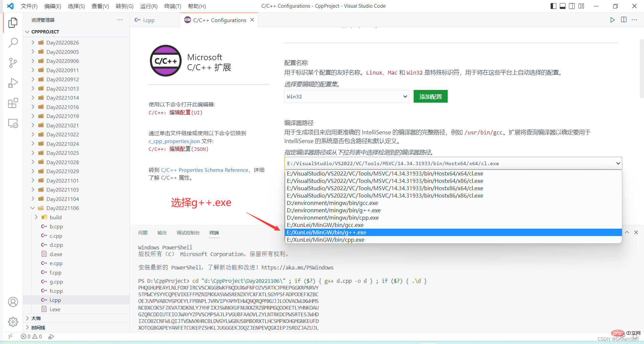Collapse the Day20221106 folder
The image size is (644, 344).
tap(33, 208)
